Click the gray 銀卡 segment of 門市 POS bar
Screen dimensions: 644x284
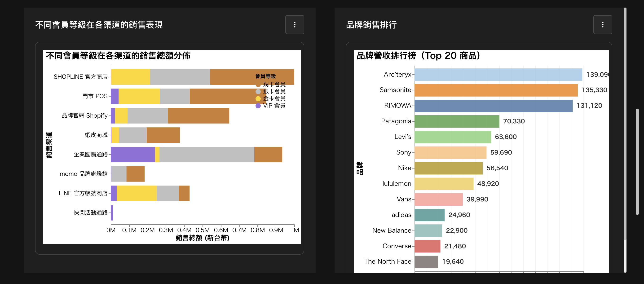coord(175,96)
